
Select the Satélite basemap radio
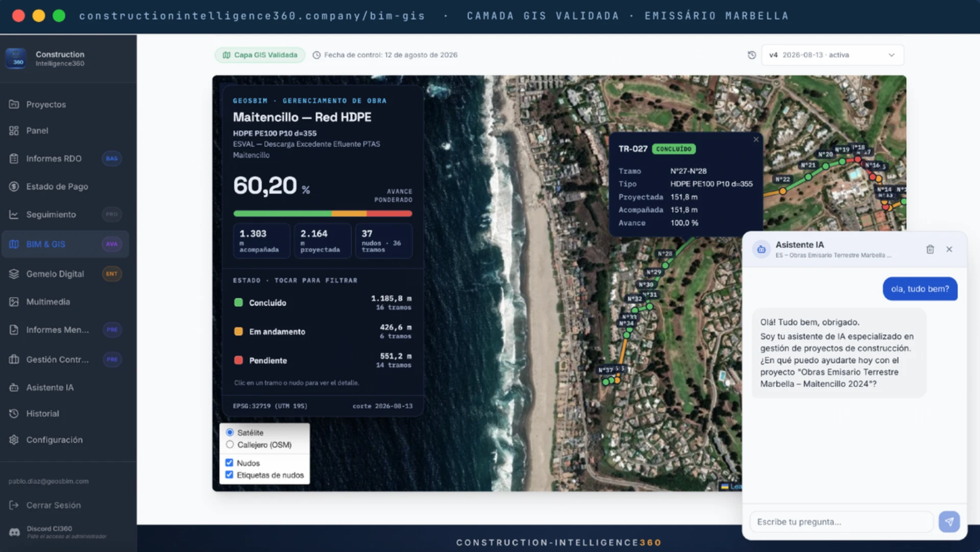point(230,433)
